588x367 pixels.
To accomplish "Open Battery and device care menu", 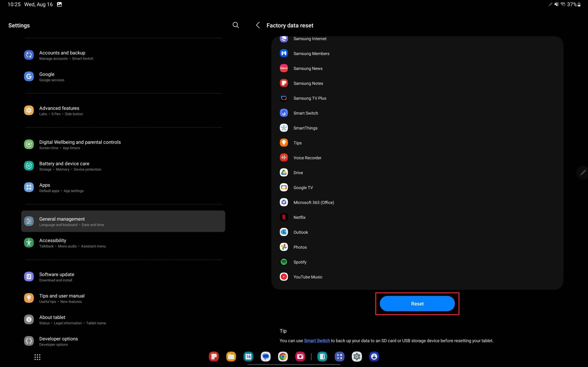I will [123, 166].
